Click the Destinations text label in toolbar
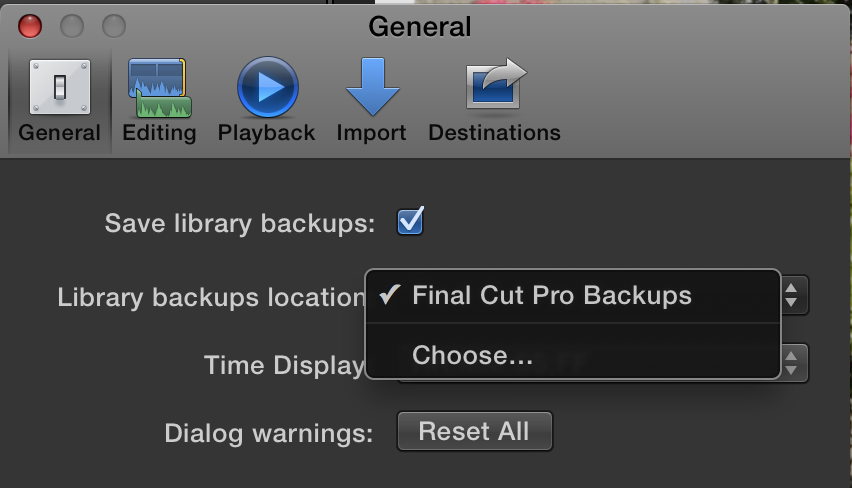Viewport: 852px width, 488px height. tap(494, 133)
